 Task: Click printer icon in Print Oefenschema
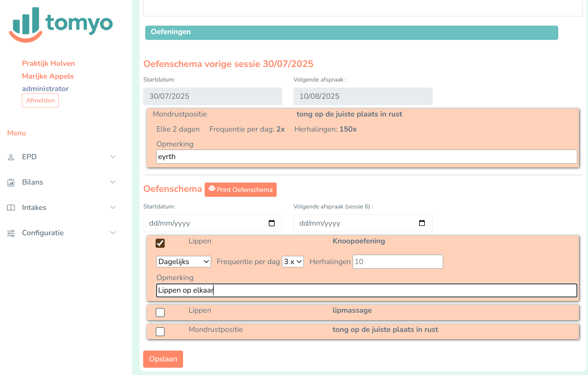click(x=212, y=189)
